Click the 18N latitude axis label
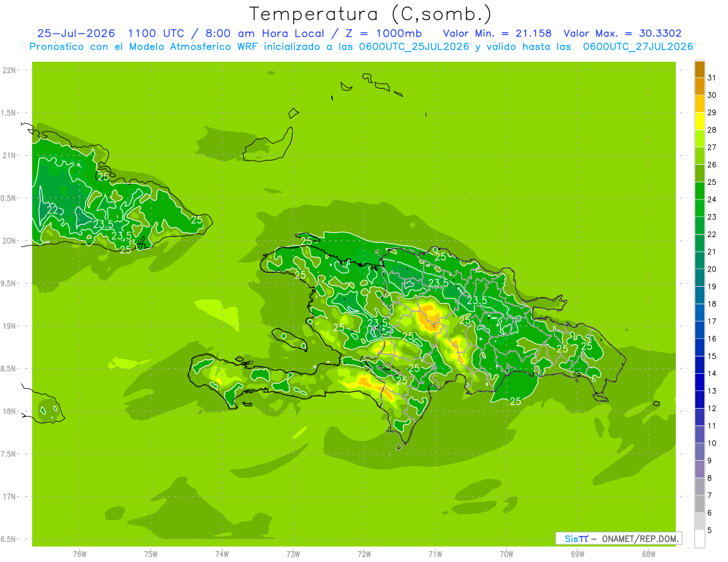 9,411
